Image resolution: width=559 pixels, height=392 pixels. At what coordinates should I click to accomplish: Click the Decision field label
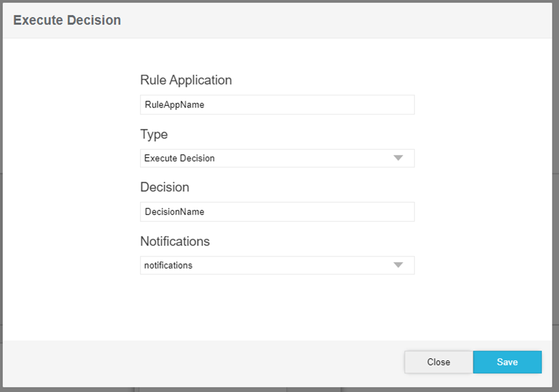(x=165, y=187)
